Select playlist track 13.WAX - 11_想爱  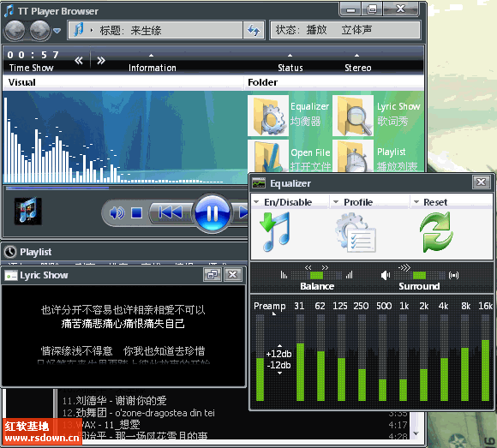tap(101, 425)
